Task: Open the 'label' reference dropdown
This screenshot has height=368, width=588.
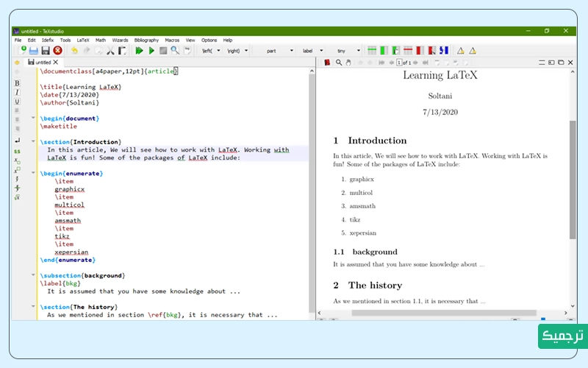Action: pos(311,51)
